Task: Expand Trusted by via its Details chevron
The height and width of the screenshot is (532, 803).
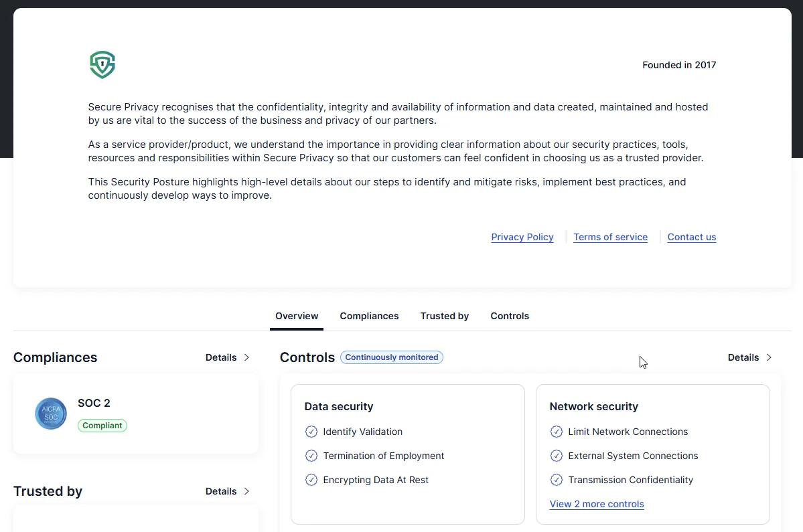Action: [228, 491]
